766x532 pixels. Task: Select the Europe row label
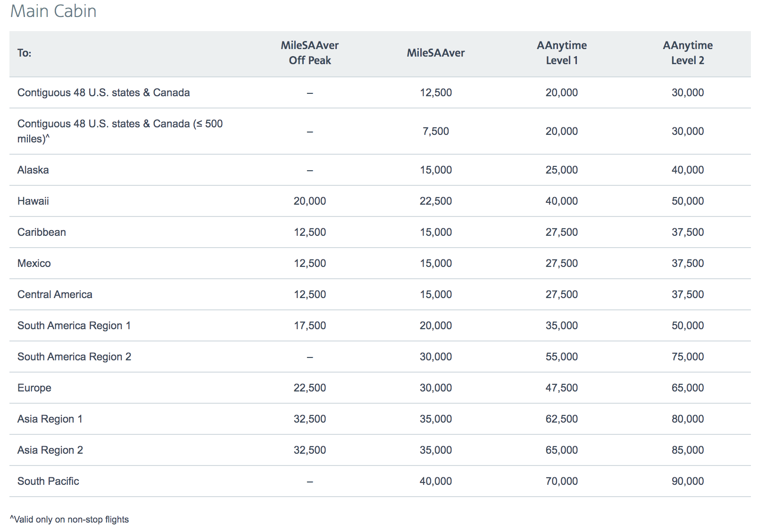click(x=35, y=388)
